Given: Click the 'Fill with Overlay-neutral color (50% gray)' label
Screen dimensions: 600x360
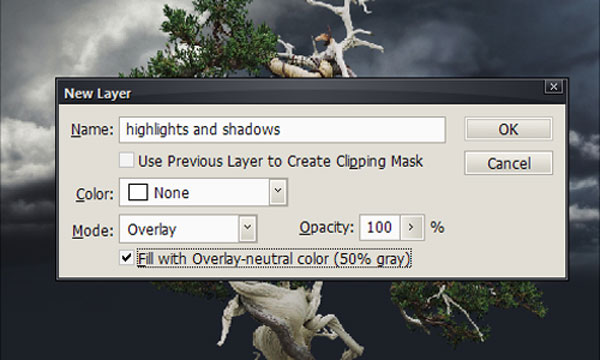Looking at the screenshot, I should 274,259.
